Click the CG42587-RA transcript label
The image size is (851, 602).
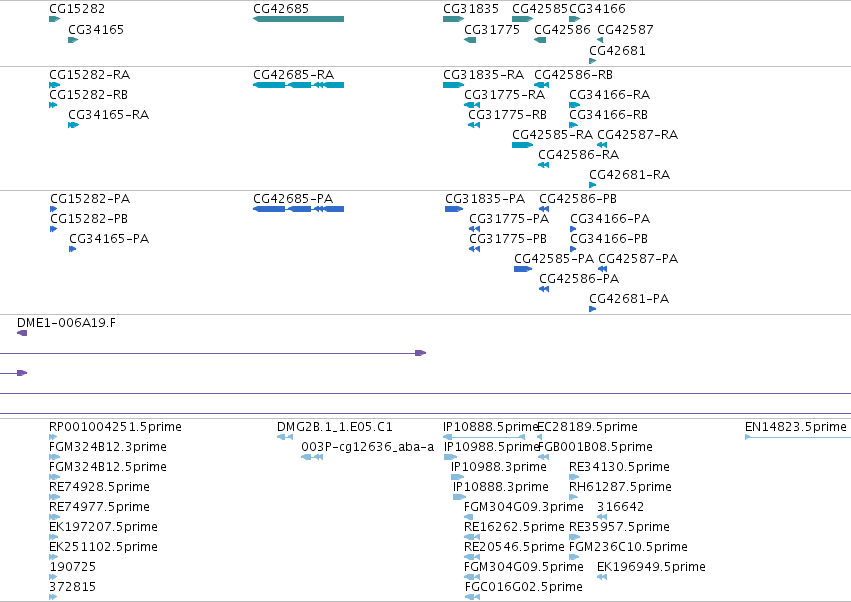point(638,135)
